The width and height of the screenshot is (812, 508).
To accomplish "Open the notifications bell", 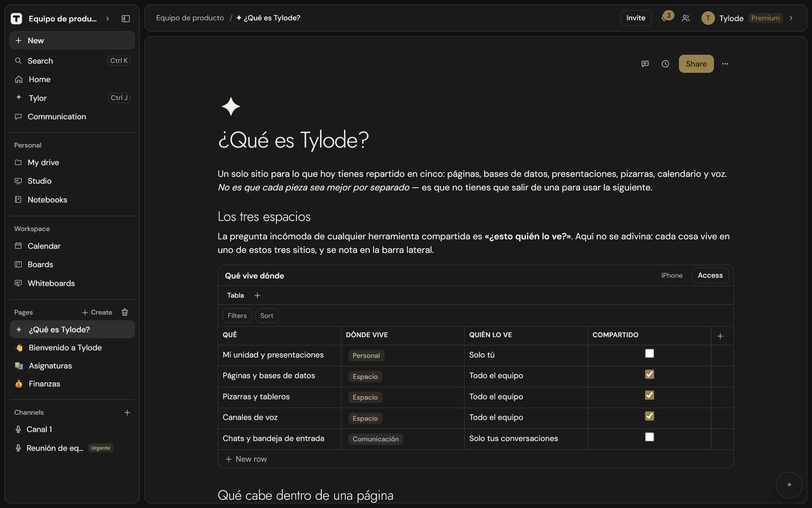I will [664, 18].
